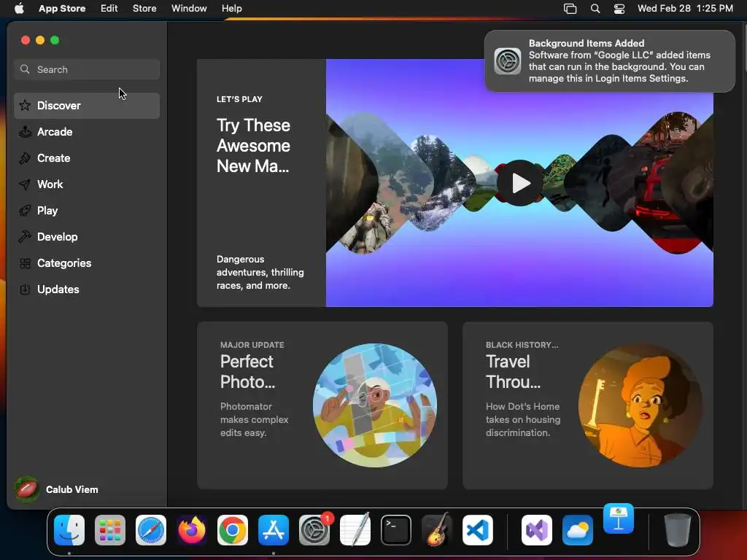Click the Stage Manager menu bar icon
The image size is (747, 560).
(570, 9)
